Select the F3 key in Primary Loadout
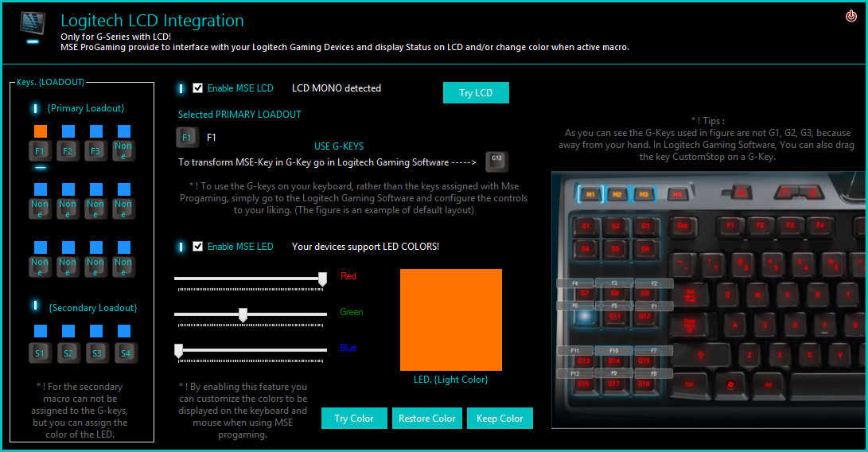 point(95,150)
